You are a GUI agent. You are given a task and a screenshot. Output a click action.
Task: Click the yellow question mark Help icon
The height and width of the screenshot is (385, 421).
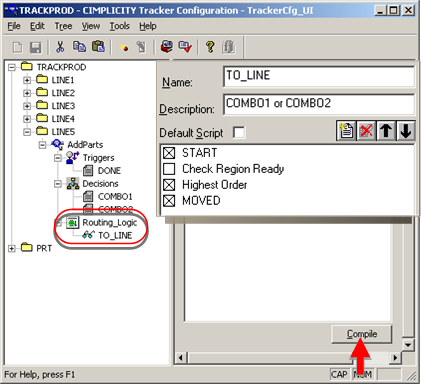click(210, 47)
